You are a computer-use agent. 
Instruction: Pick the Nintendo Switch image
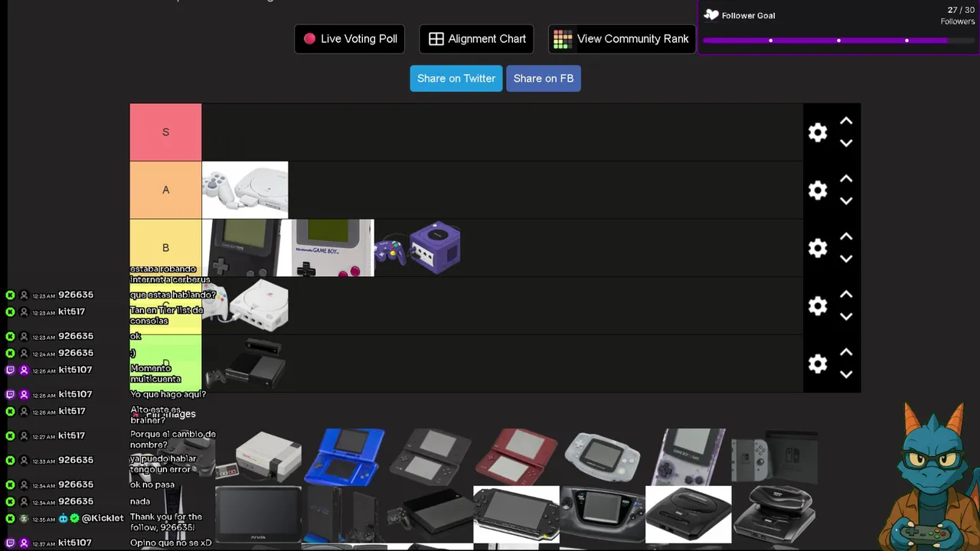point(775,457)
